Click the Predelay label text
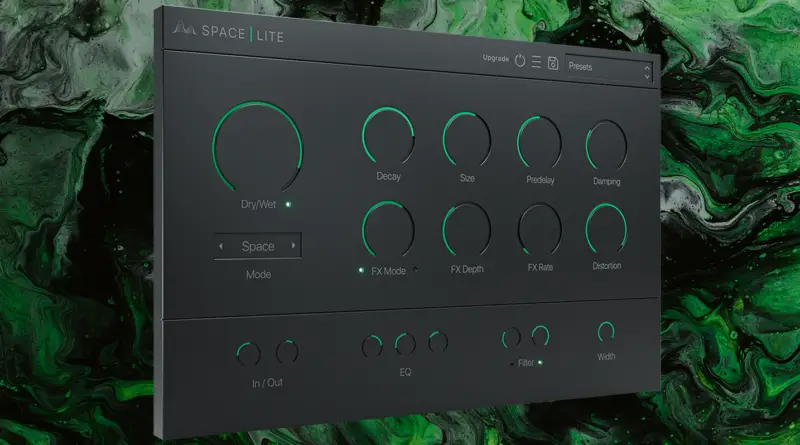 540,180
